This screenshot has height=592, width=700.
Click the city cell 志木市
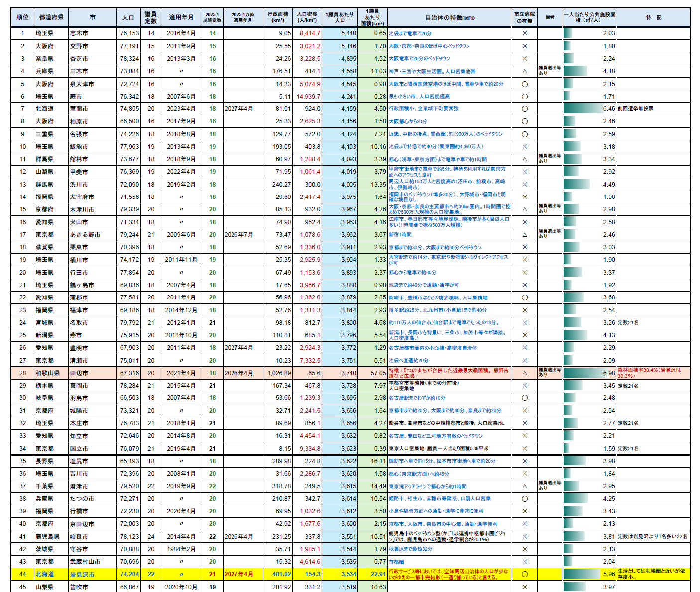click(92, 33)
